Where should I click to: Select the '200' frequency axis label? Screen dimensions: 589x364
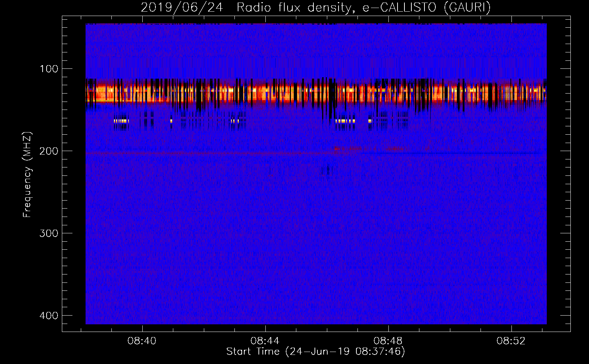pos(48,151)
